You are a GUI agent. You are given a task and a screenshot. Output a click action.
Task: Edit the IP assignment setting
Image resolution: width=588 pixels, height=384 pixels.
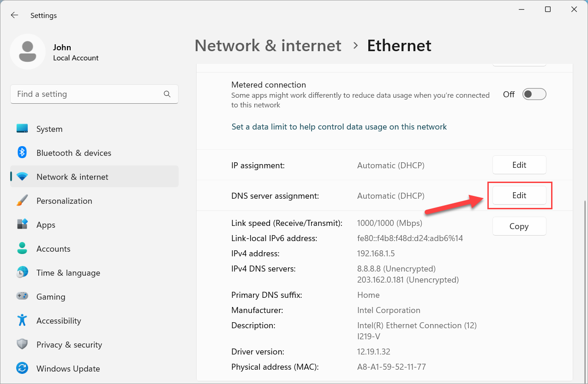click(x=519, y=165)
